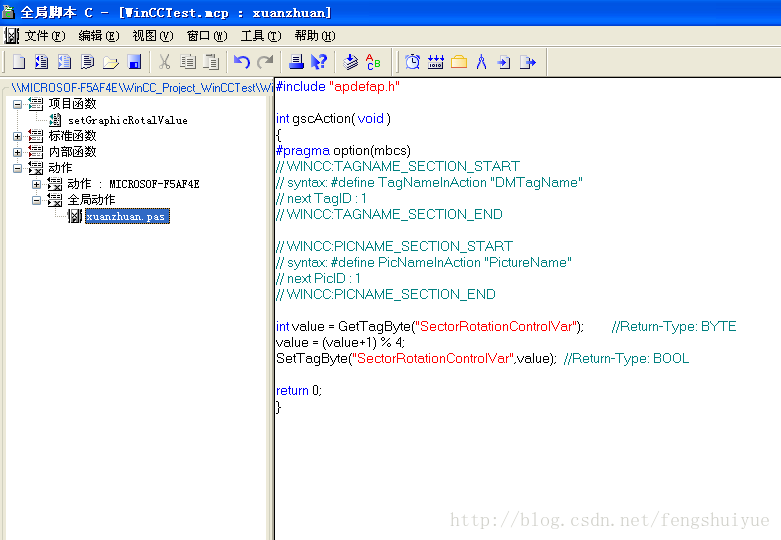This screenshot has width=781, height=540.
Task: Select the 内部函数 tree label
Action: 72,151
